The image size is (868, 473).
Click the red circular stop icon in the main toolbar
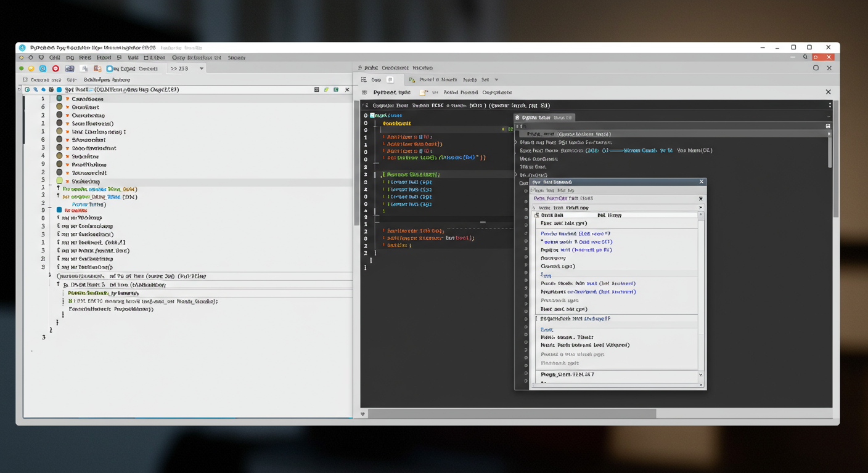55,68
